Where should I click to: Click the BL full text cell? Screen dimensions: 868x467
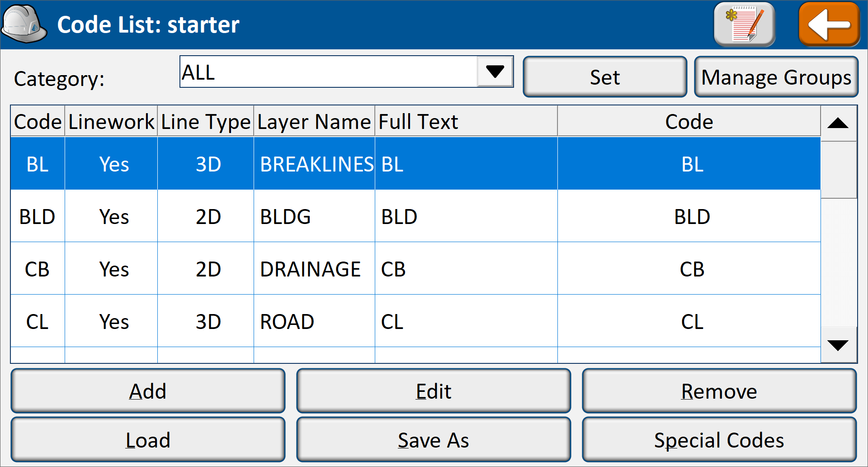466,164
